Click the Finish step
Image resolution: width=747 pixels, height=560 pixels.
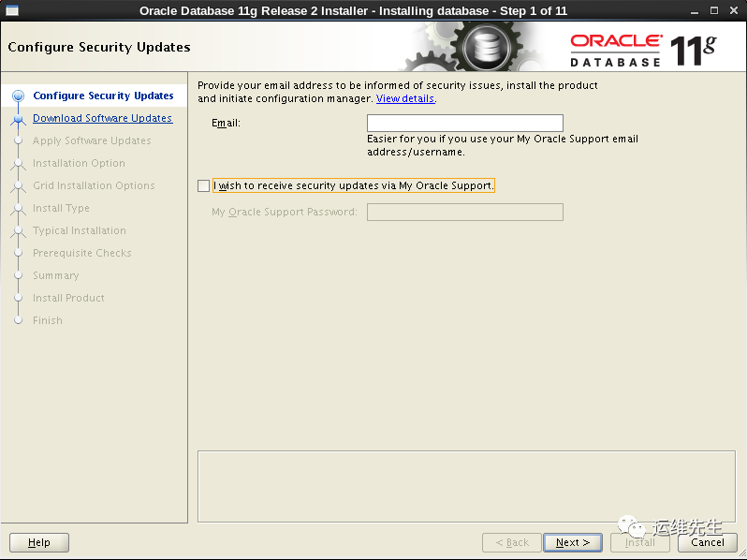[48, 320]
